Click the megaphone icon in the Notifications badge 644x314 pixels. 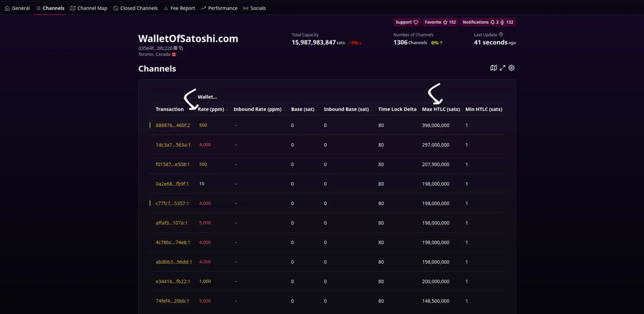coord(503,22)
